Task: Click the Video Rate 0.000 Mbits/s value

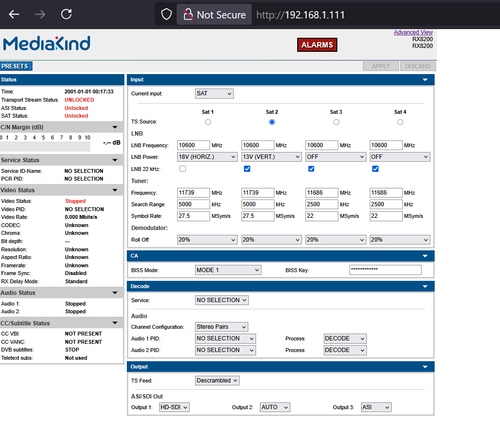Action: coord(81,217)
